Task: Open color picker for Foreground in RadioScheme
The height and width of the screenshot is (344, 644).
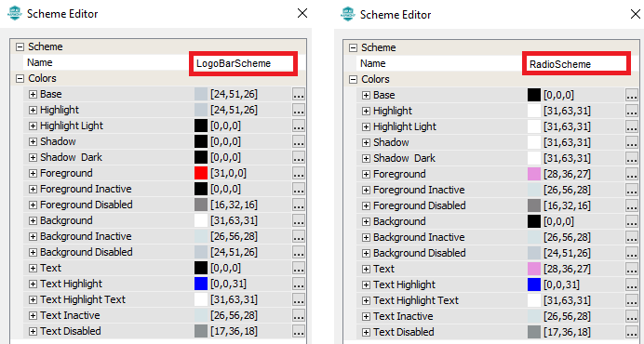Action: (632, 174)
